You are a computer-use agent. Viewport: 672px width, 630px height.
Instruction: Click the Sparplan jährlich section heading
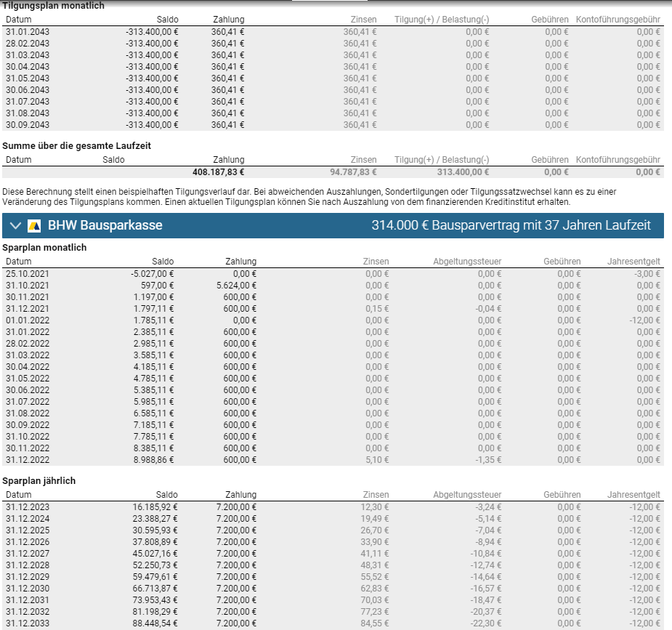pos(39,481)
